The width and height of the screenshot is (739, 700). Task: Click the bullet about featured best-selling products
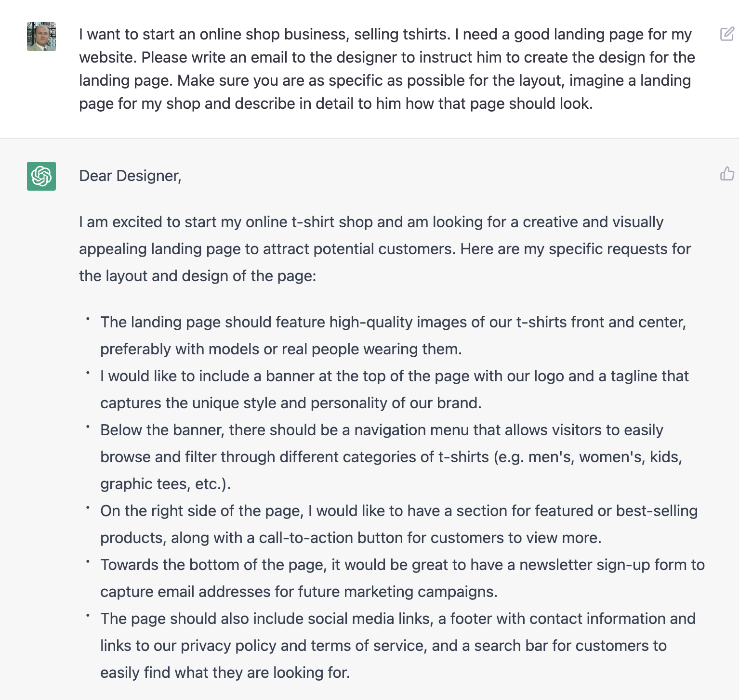399,524
